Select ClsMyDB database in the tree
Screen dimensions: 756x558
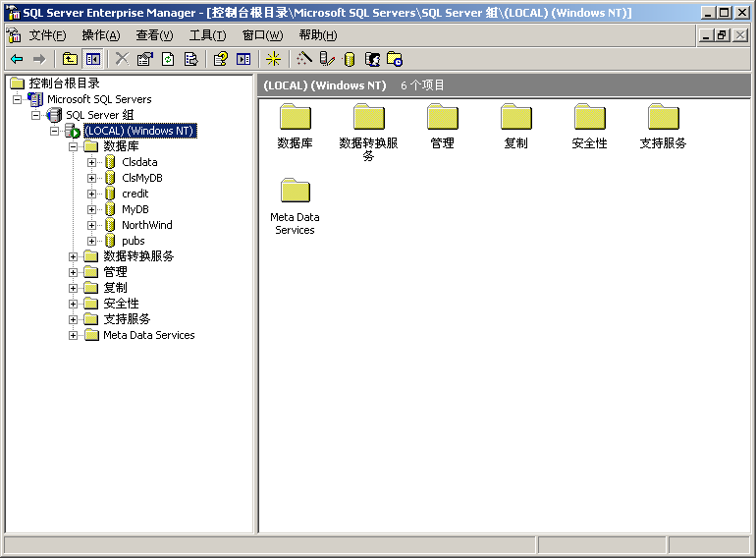(x=142, y=178)
